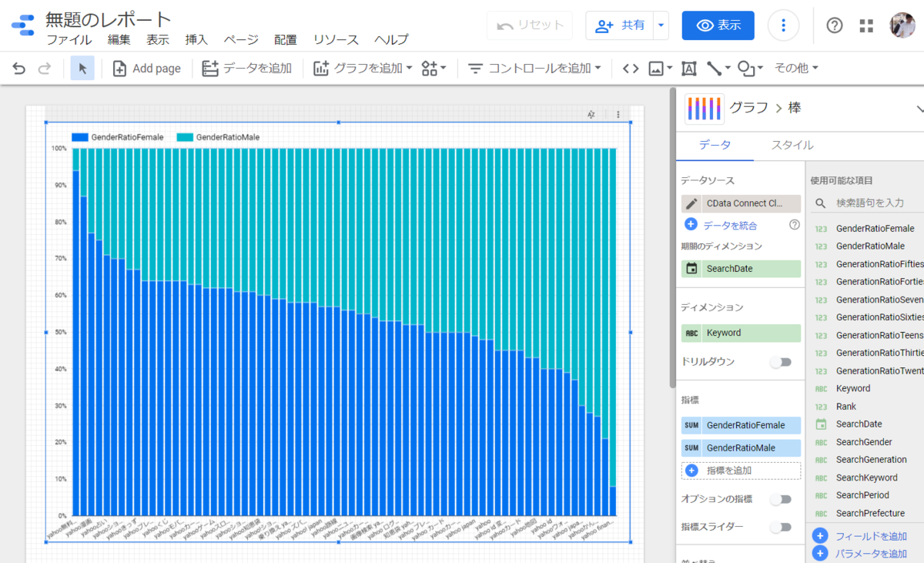Open help icon beside データを統合
This screenshot has width=924, height=563.
click(794, 225)
